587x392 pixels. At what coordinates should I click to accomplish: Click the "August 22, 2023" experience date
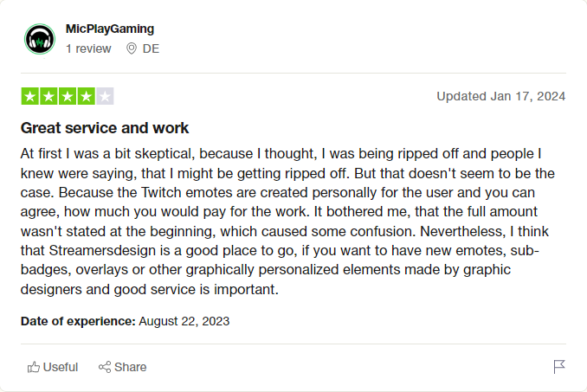tap(184, 321)
